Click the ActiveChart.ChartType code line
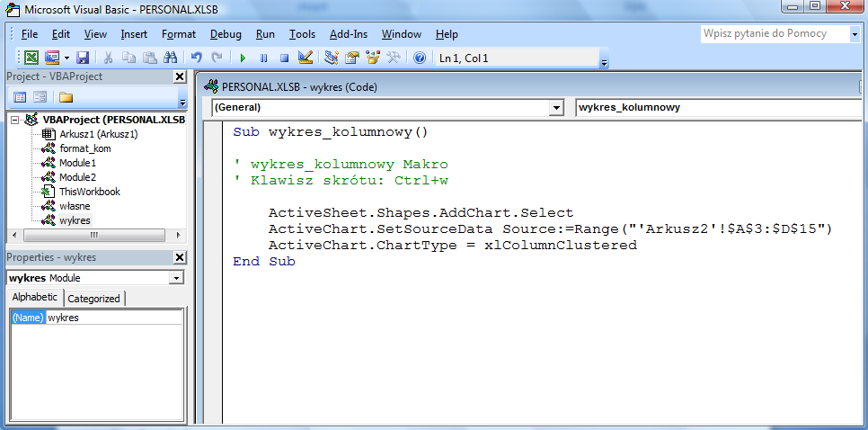The image size is (868, 430). pos(453,245)
